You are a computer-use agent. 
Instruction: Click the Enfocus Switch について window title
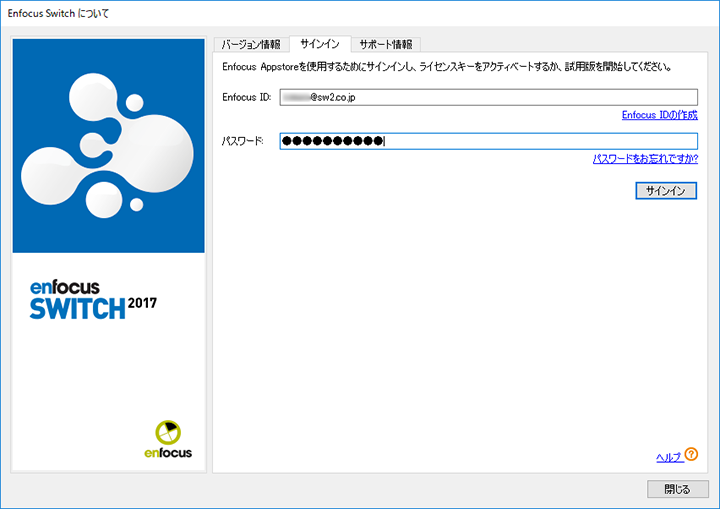(x=58, y=14)
